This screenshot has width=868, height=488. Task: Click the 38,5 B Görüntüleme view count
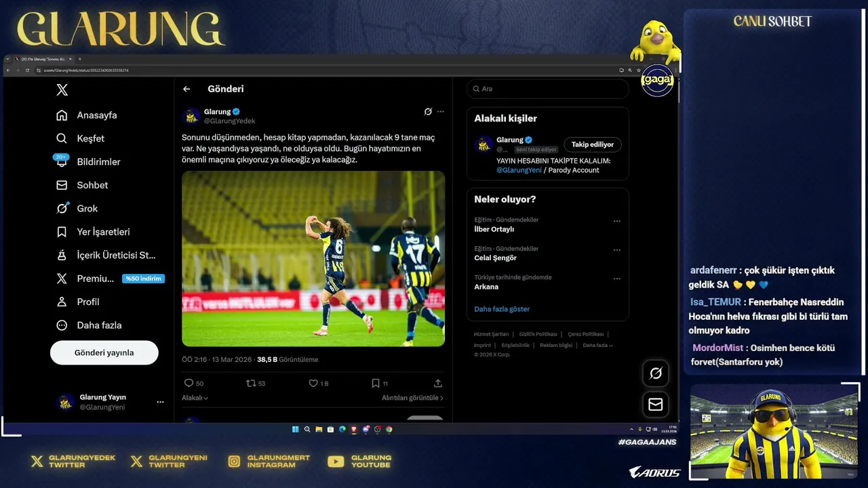point(288,359)
